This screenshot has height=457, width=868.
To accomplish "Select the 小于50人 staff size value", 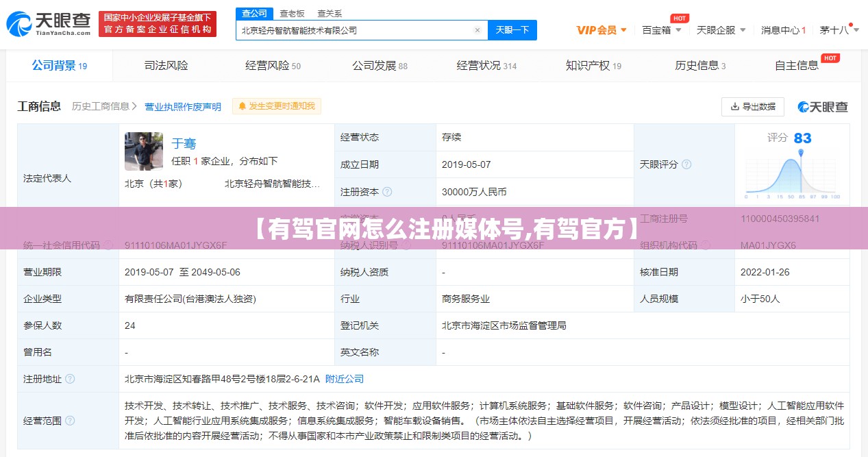I will point(760,299).
